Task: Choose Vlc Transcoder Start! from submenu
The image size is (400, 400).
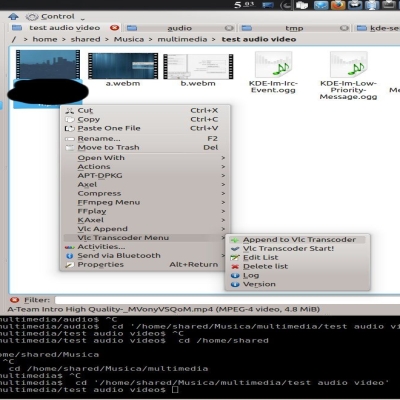Action: 297,249
